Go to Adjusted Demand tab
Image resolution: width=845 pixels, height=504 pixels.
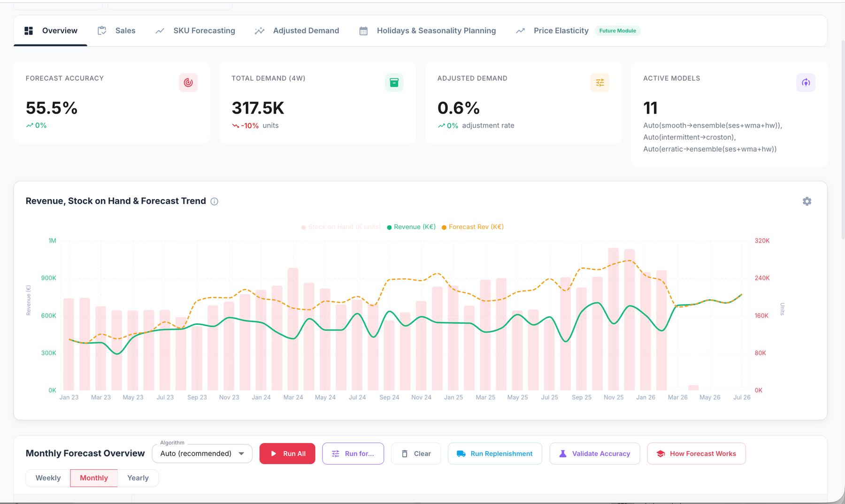[297, 31]
